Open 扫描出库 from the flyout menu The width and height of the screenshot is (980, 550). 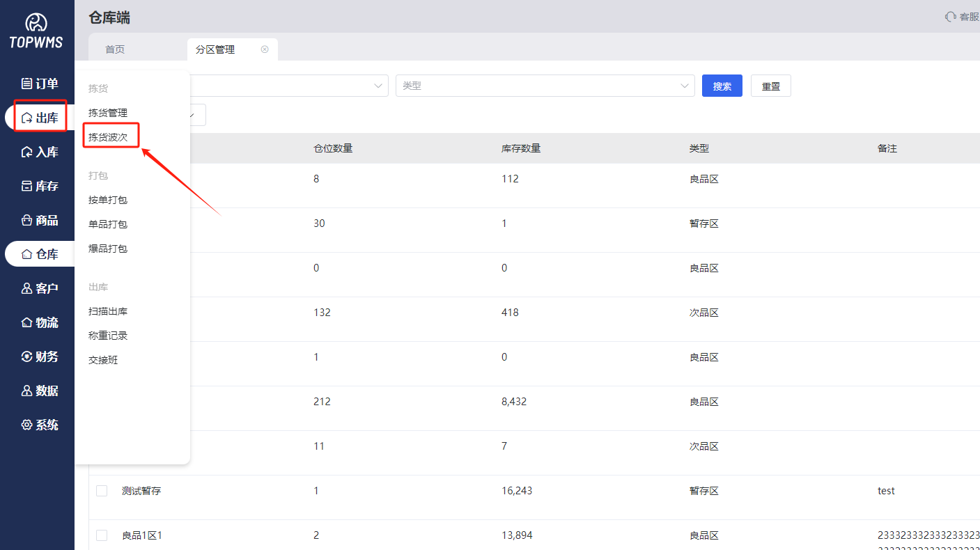[108, 311]
